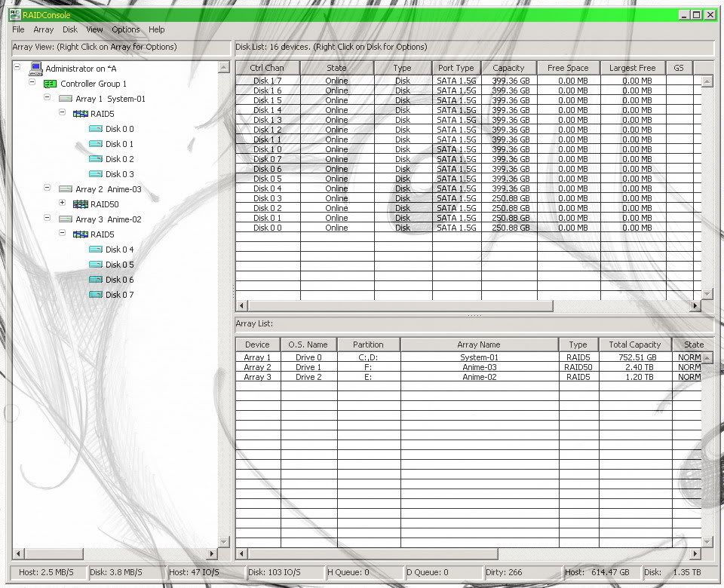Collapse the Array 3 Anime-02 node
The height and width of the screenshot is (588, 724).
click(48, 218)
